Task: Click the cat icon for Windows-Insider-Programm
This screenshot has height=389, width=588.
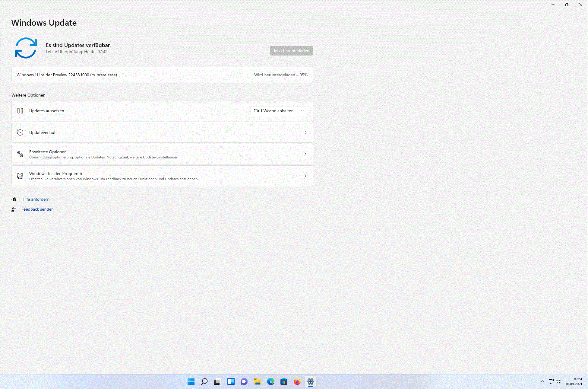Action: (x=20, y=176)
